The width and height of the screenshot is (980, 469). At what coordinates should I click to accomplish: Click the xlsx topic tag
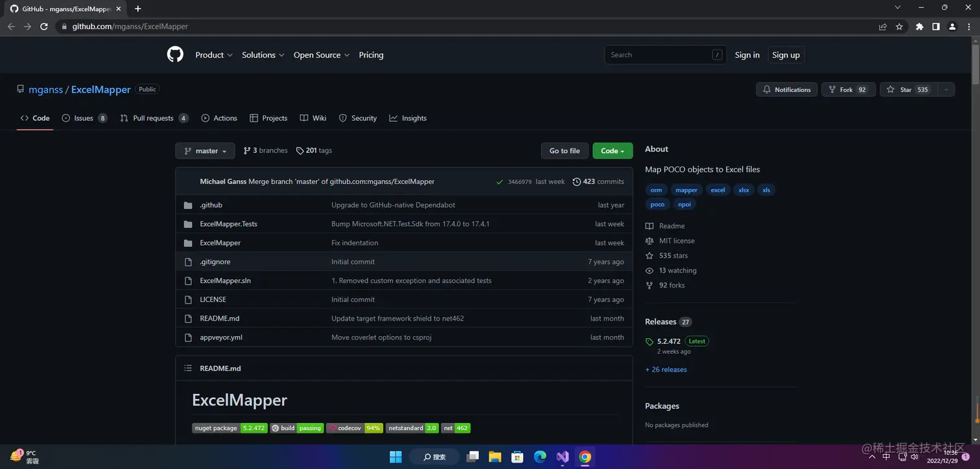click(x=743, y=190)
